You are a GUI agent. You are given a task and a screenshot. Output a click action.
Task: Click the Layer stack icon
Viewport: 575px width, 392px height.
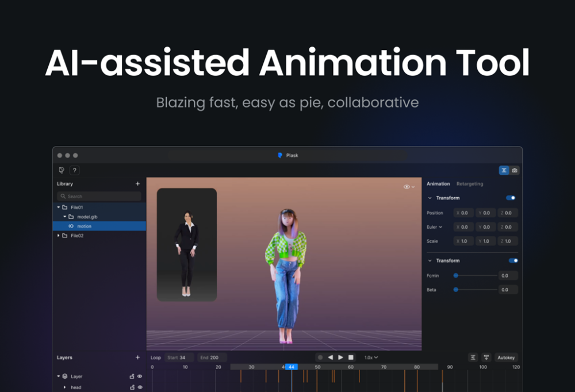click(65, 376)
